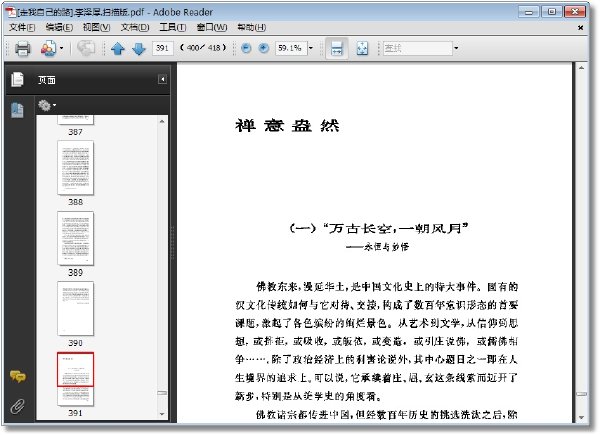Viewport: 600px width, 436px height.
Task: Click the Adobe Reader title bar icon
Action: [x=11, y=12]
